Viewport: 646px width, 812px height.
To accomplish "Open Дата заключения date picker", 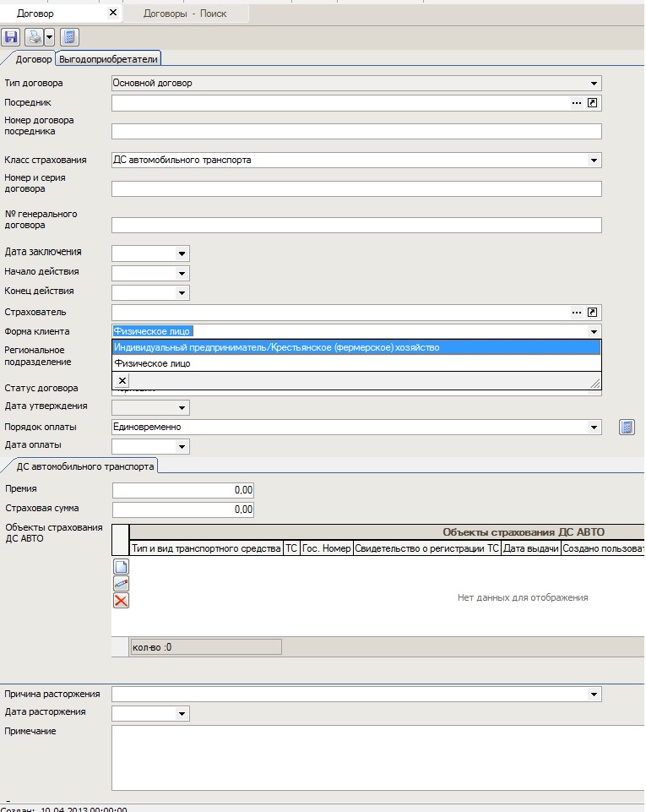I will 182,253.
